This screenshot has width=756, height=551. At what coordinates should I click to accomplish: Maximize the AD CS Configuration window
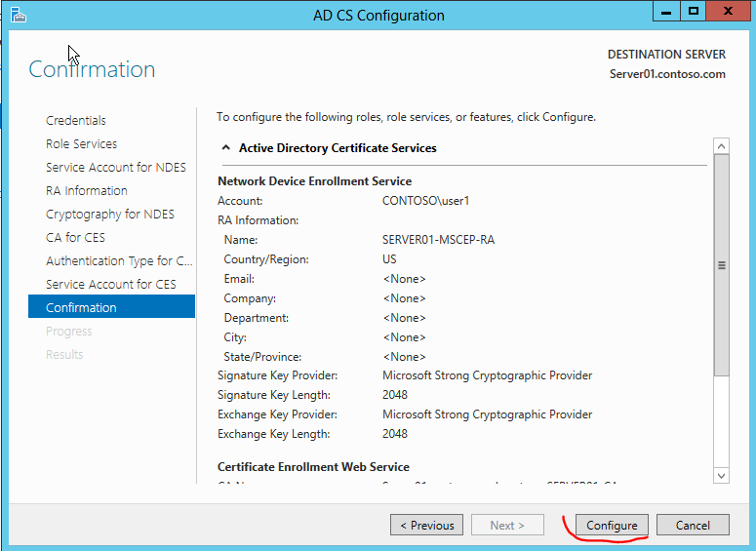pos(694,12)
